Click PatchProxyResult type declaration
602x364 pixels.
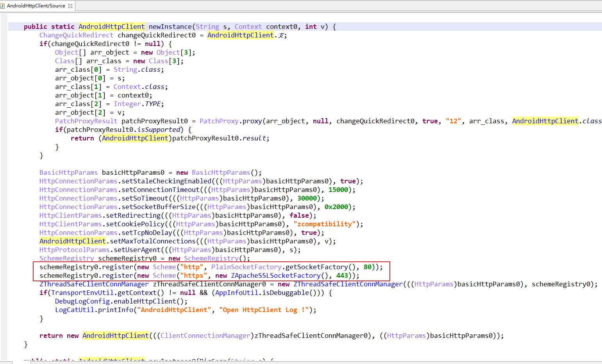(x=86, y=121)
